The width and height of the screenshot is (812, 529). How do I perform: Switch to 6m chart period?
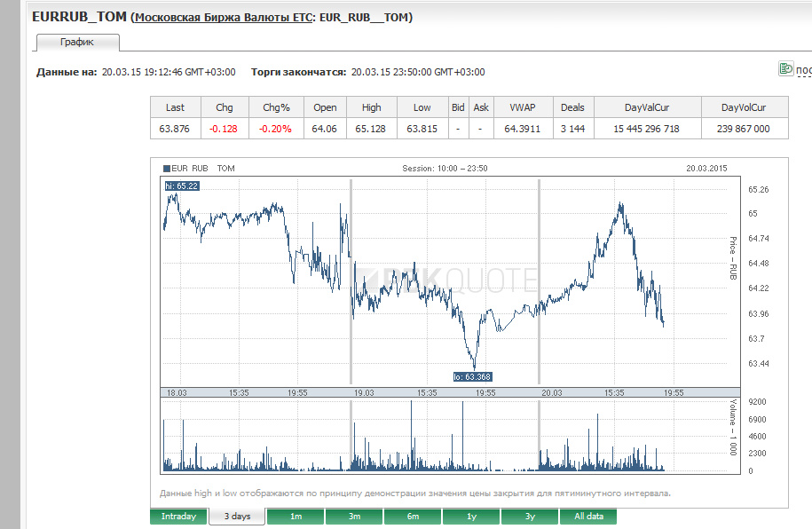click(413, 516)
